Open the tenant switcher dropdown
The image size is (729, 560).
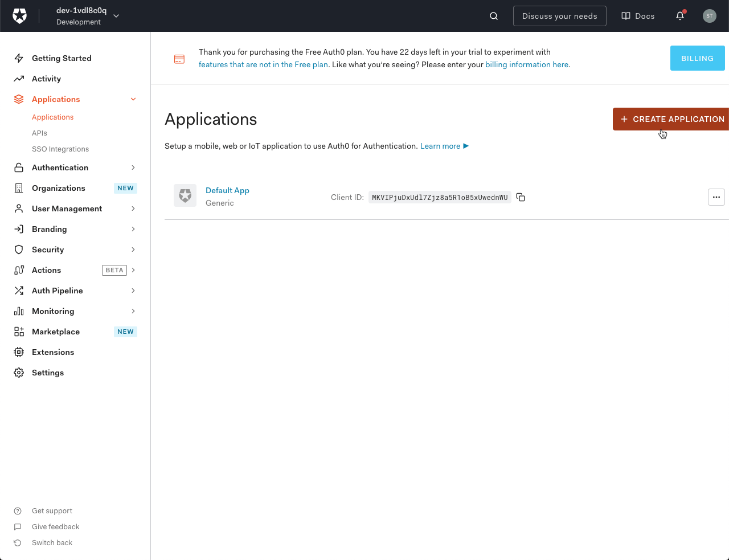click(x=116, y=16)
